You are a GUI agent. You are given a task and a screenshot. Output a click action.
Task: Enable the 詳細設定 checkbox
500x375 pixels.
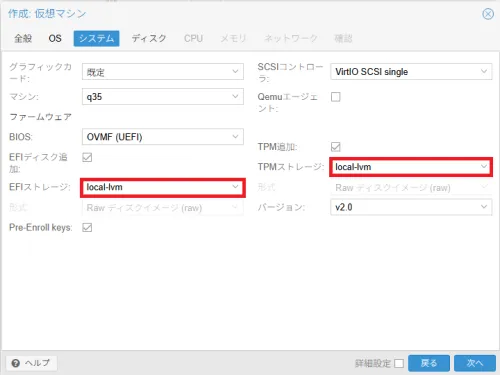(x=399, y=363)
